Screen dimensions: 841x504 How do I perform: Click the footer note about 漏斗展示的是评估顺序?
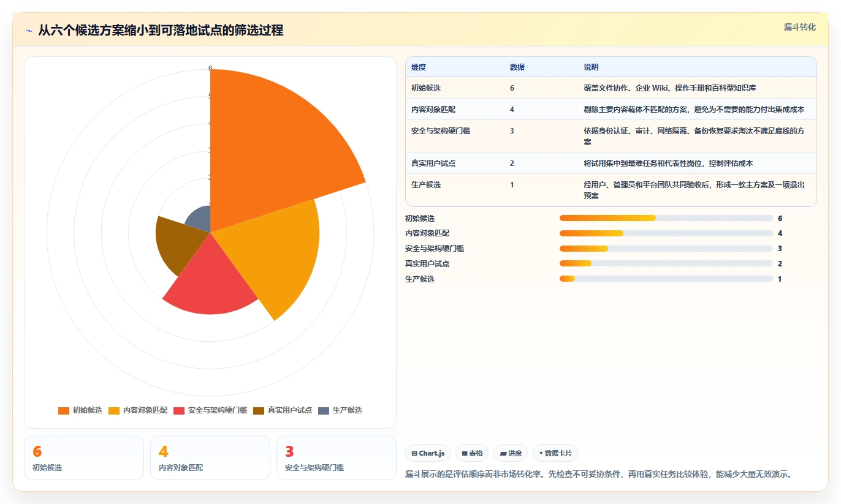coord(599,474)
